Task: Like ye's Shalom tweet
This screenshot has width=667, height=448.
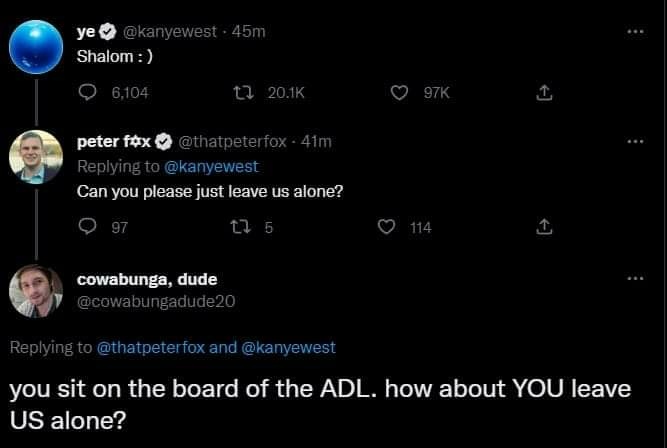Action: (400, 93)
